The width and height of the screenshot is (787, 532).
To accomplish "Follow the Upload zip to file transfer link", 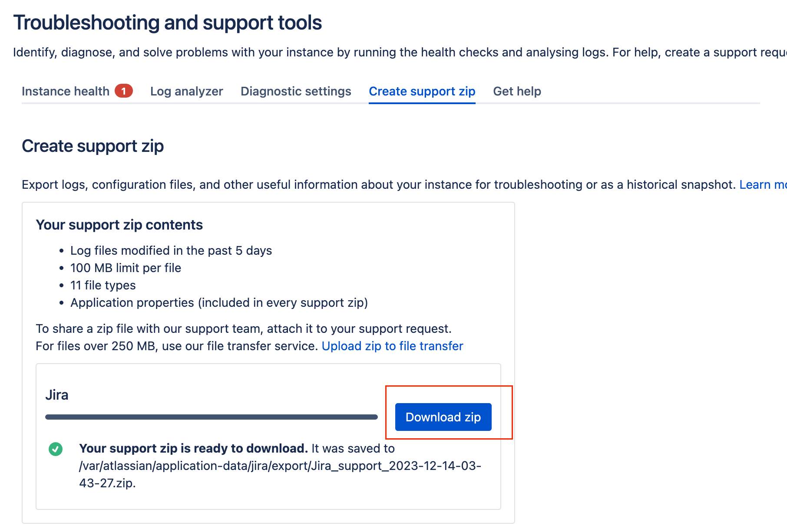I will (392, 346).
